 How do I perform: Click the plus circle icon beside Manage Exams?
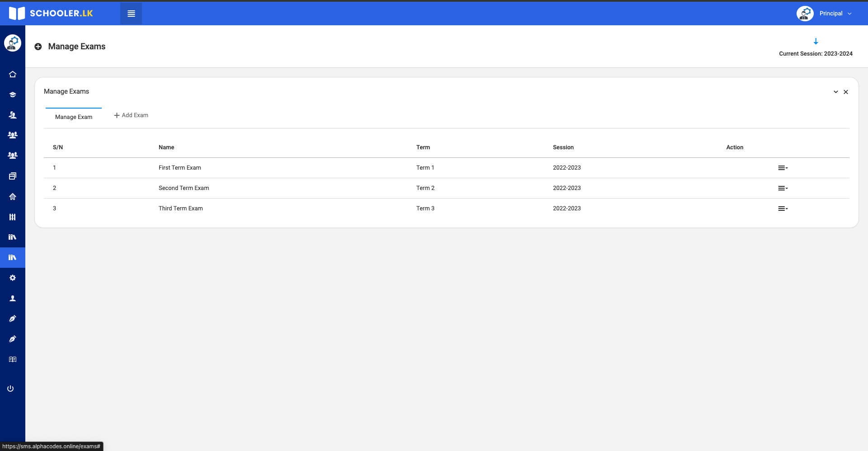point(38,47)
